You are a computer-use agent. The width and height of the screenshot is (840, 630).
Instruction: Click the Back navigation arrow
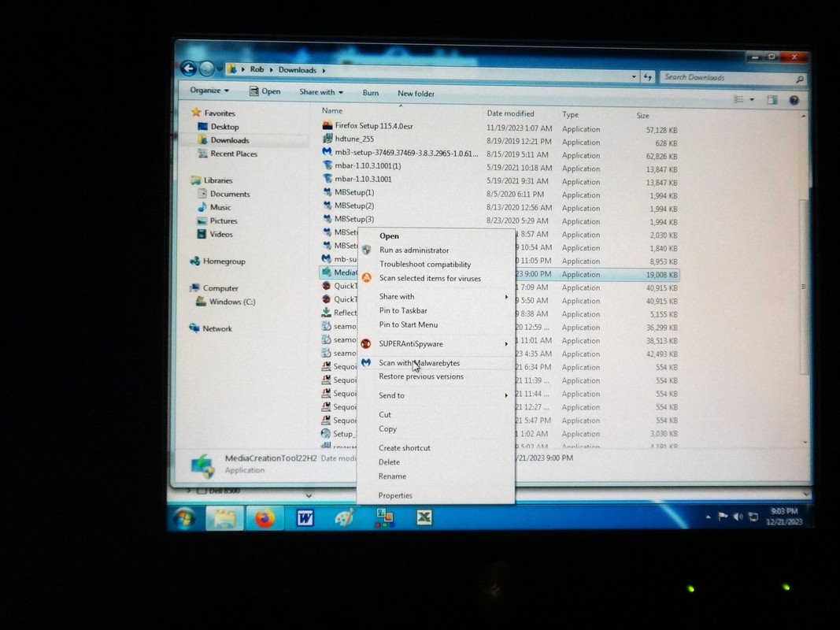point(189,68)
